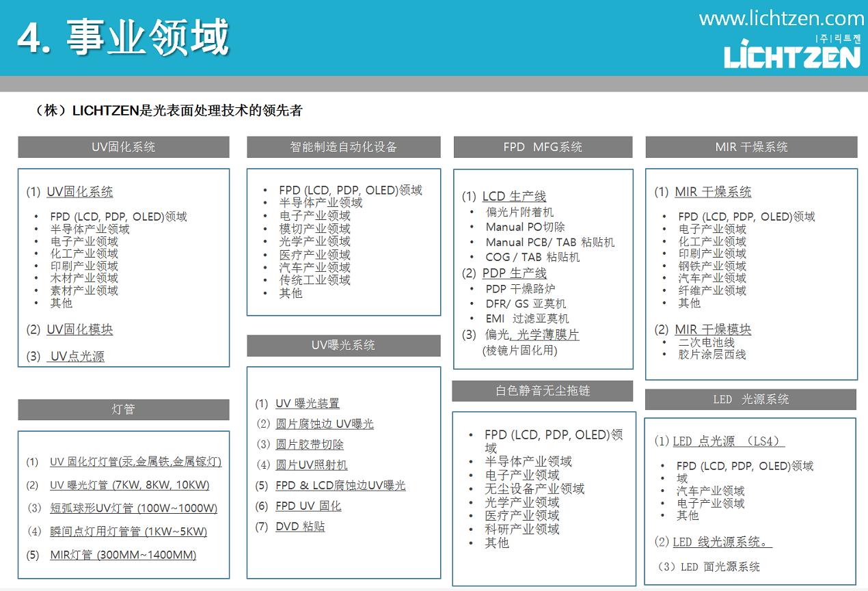The width and height of the screenshot is (868, 591).
Task: Open the 瞬间点灯用灯管管 (1KW~5KW) link
Action: pos(128,532)
